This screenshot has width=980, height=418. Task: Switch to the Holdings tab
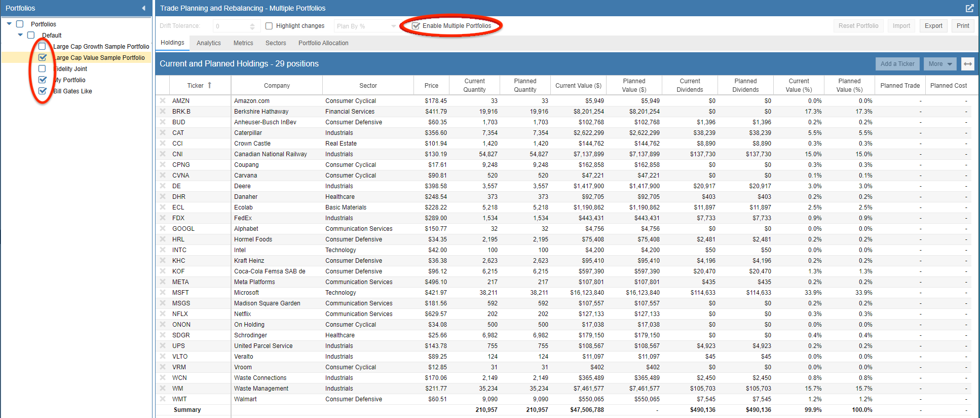[x=172, y=43]
